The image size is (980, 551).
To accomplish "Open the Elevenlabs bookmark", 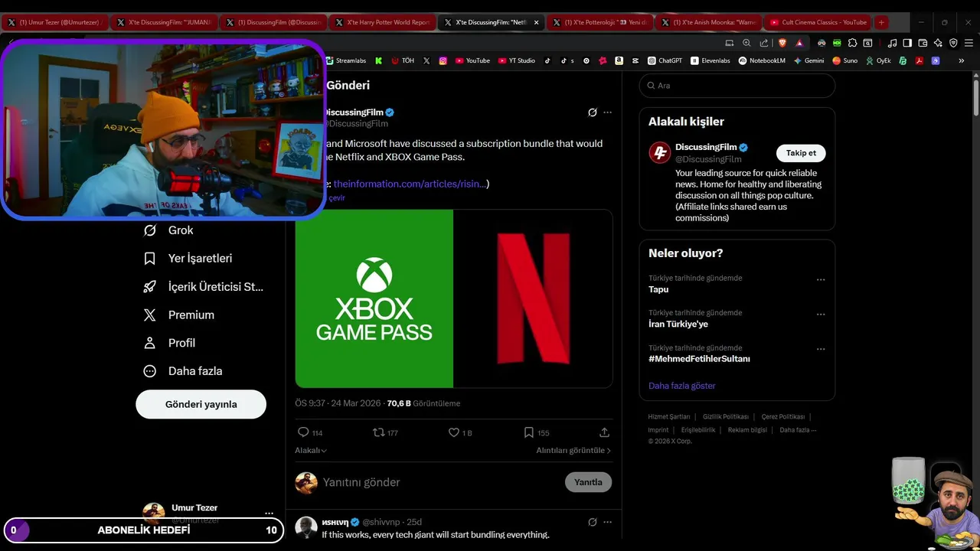I will click(710, 60).
